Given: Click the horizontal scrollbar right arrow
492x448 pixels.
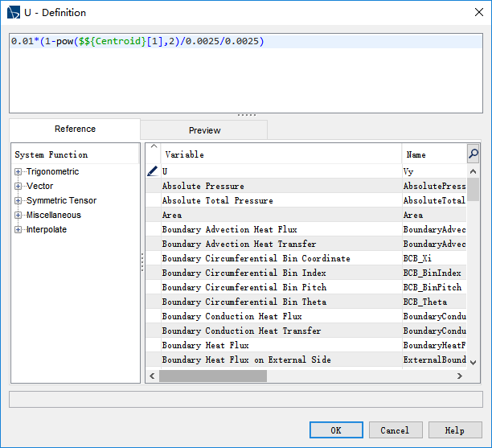Looking at the screenshot, I should 460,376.
